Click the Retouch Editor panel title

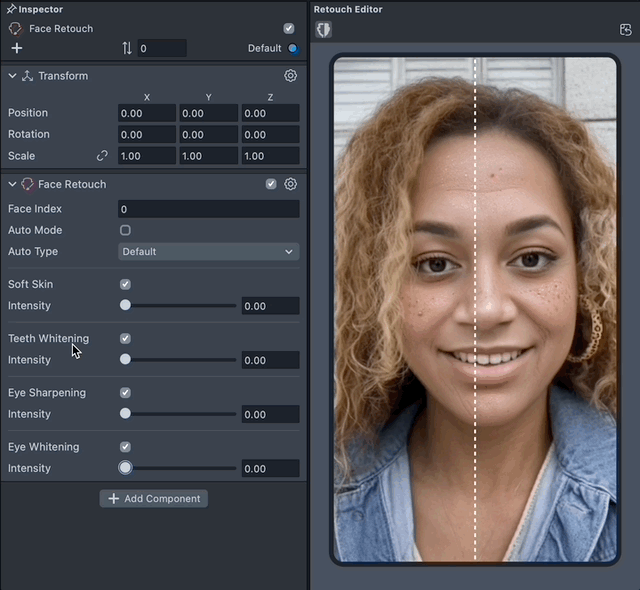coord(348,9)
